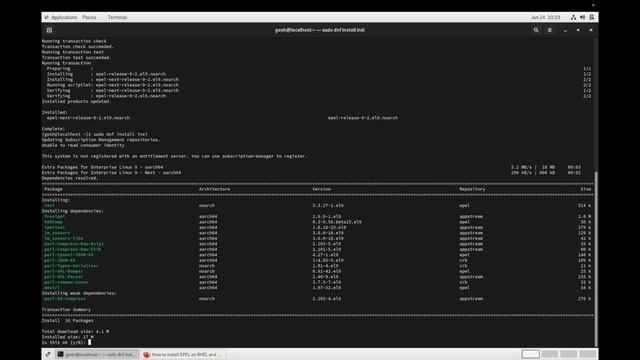Open the Terminal app menu in top bar
The height and width of the screenshot is (360, 640).
click(118, 17)
